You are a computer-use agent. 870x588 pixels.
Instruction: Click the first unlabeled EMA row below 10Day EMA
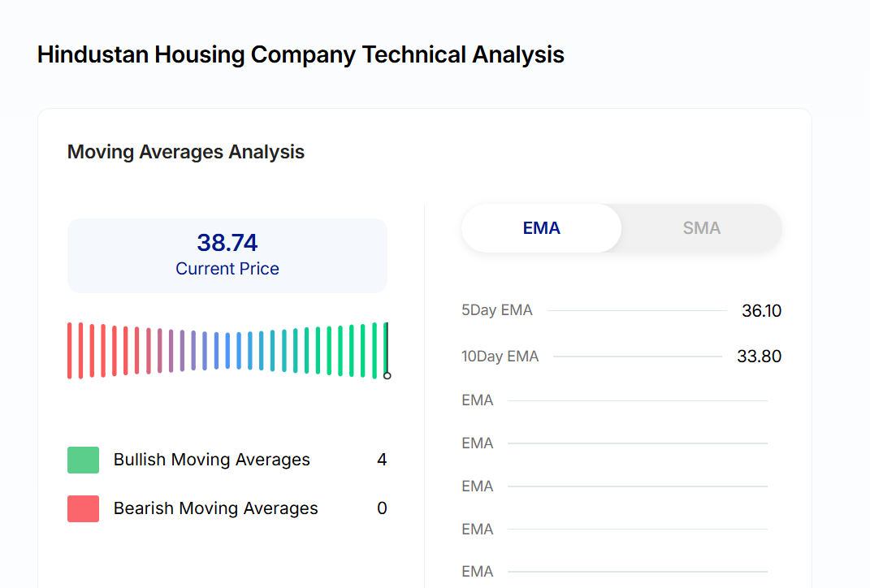coord(478,400)
